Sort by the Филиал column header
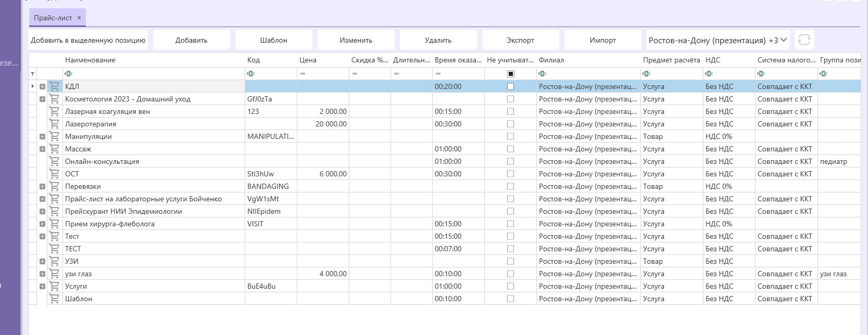 (588, 60)
